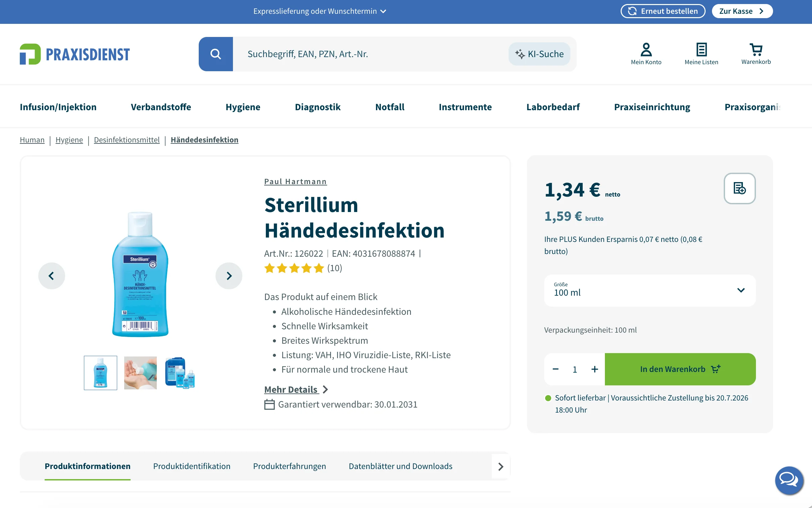Open the Infusion/Injektion menu
Image resolution: width=812 pixels, height=508 pixels.
[x=58, y=107]
